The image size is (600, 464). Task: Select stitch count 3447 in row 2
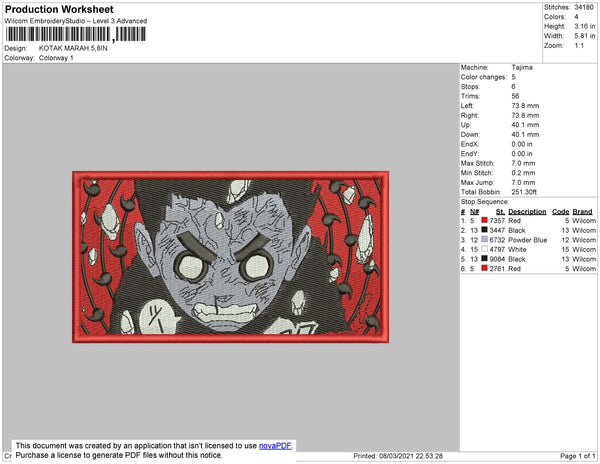click(x=497, y=230)
